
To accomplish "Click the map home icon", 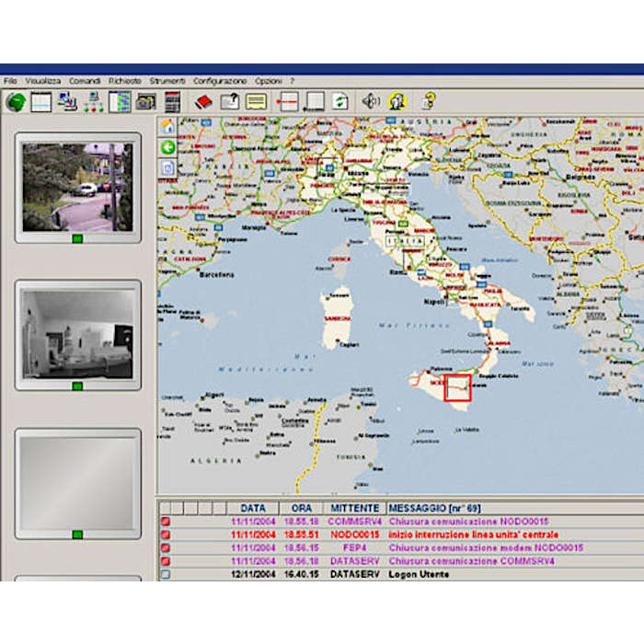I will pos(167,126).
